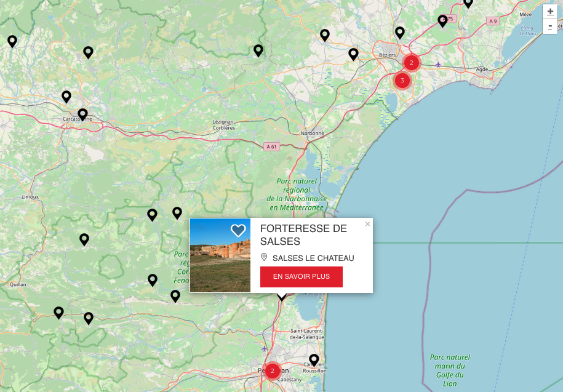Expand the red cluster marker labeled 3
The width and height of the screenshot is (563, 392).
click(x=402, y=80)
